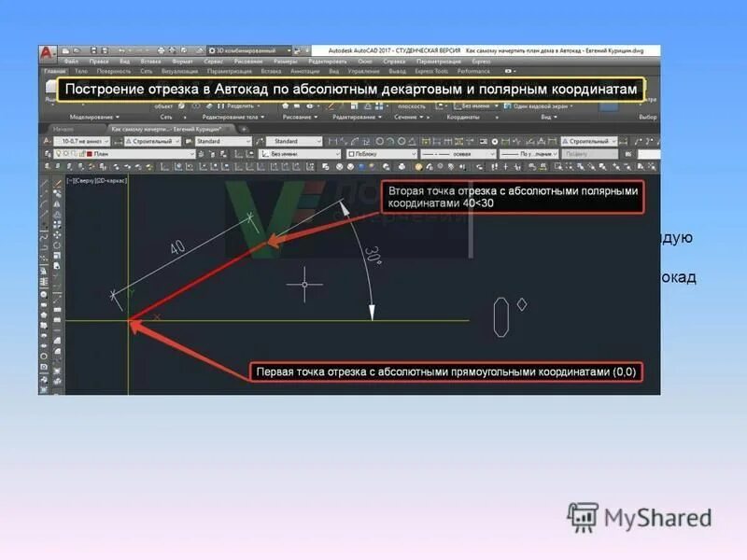The width and height of the screenshot is (747, 560).
Task: Open the Правка menu
Action: (99, 62)
